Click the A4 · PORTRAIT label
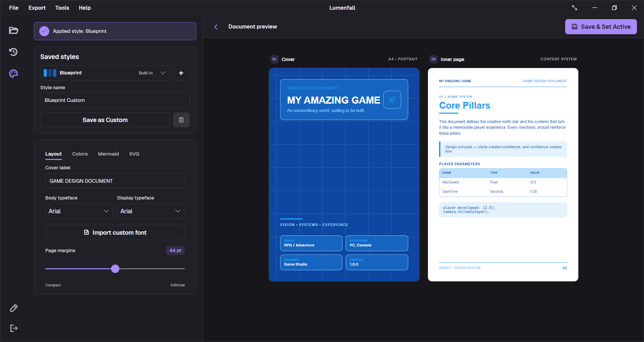This screenshot has width=644, height=342. 403,59
